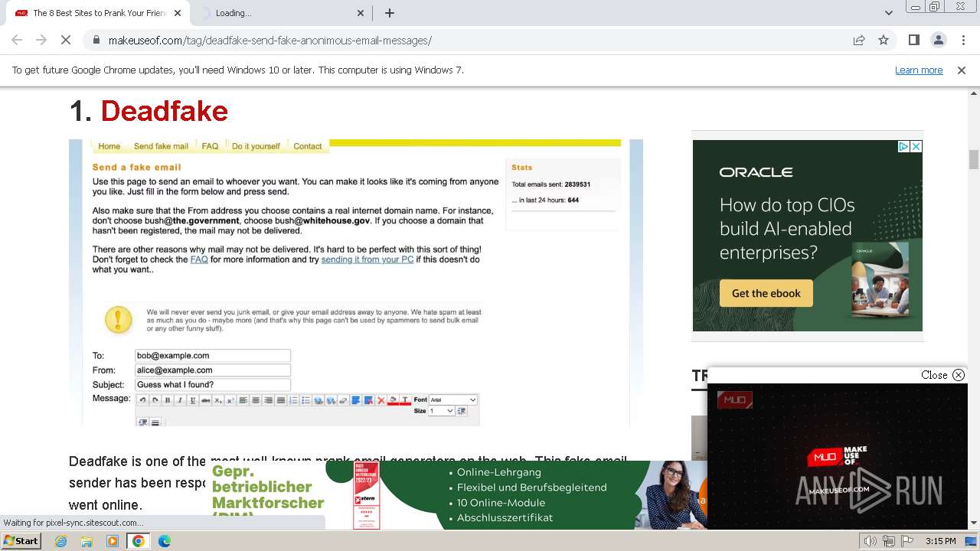Click the 3:15 PM clock
980x551 pixels.
940,541
